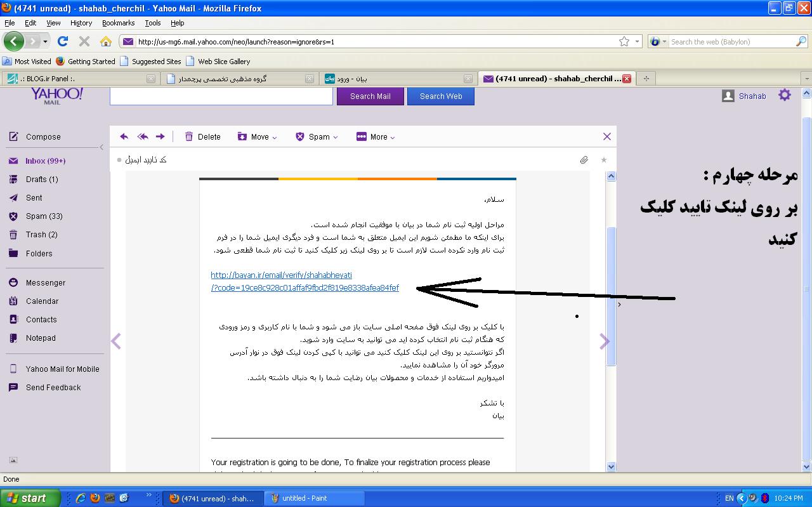Image resolution: width=812 pixels, height=507 pixels.
Task: Click Yahoo Mail for Mobile link
Action: click(62, 369)
